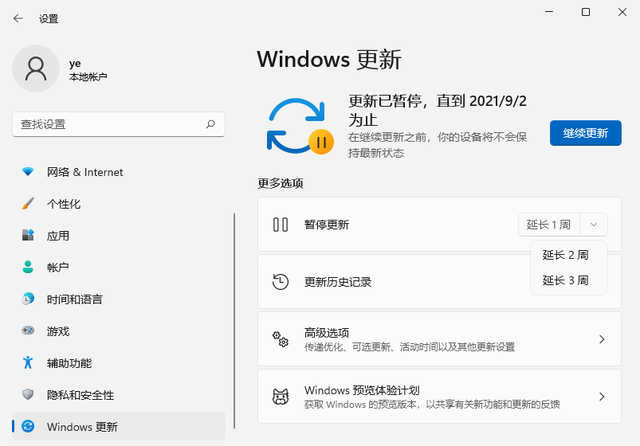The image size is (640, 446).
Task: Expand Windows 预览体验计划 chevron
Action: [601, 396]
